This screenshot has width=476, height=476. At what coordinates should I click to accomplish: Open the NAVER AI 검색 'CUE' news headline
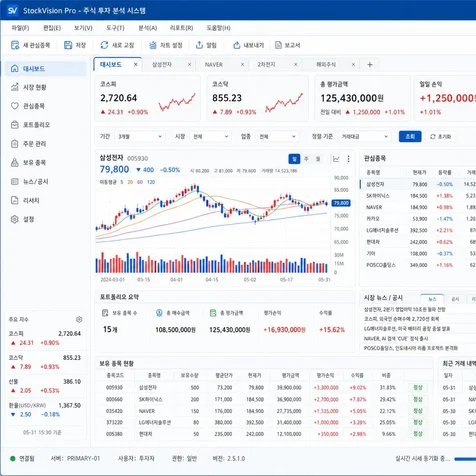pyautogui.click(x=396, y=338)
